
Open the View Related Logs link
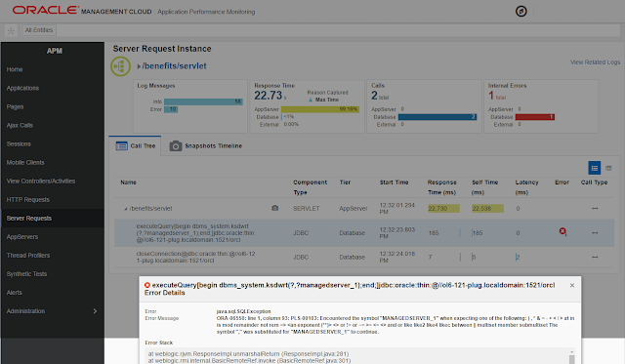click(x=595, y=62)
